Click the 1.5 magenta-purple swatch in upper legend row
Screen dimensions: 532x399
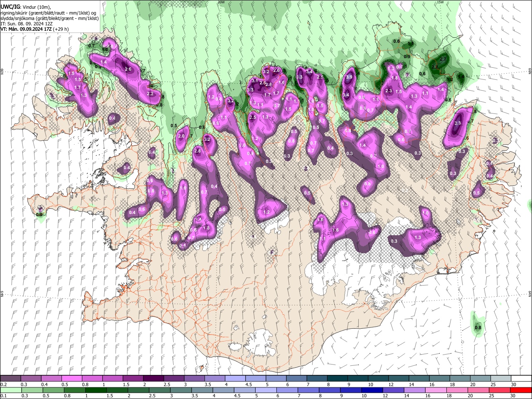(133, 379)
